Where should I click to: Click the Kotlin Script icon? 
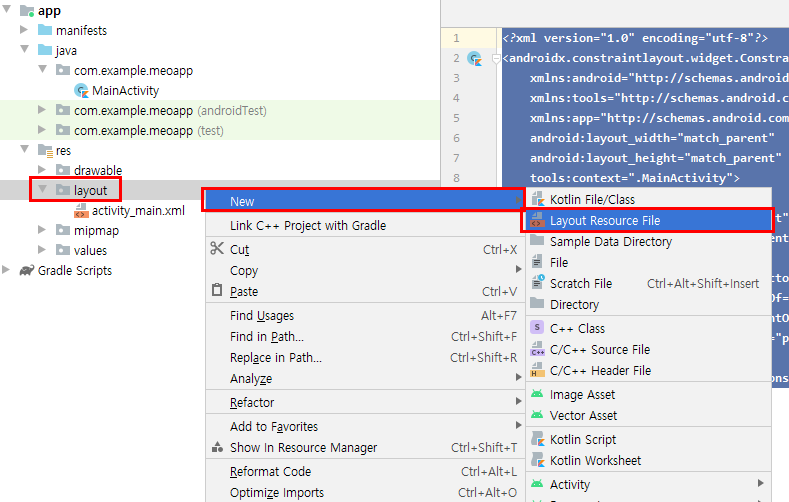coord(537,439)
